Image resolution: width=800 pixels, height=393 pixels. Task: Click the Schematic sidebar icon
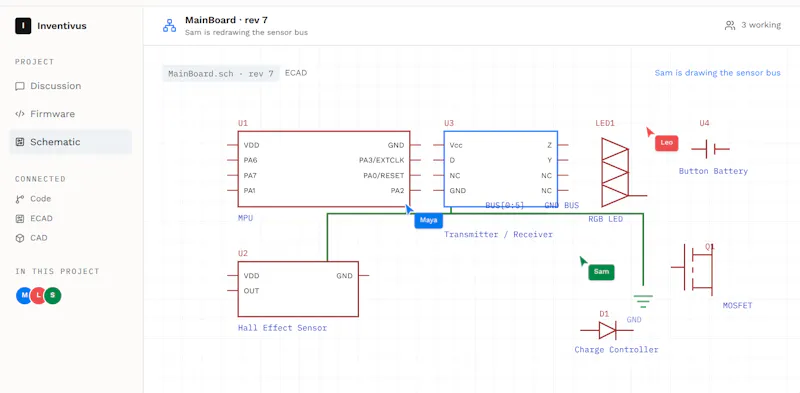[x=20, y=142]
